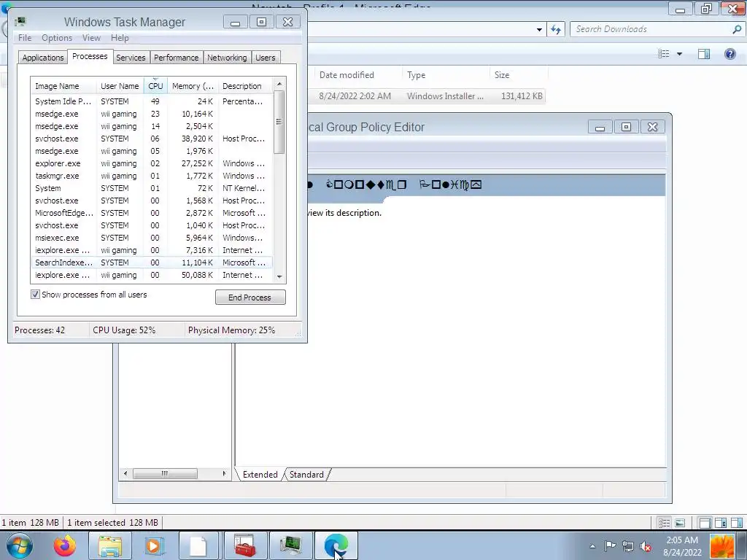Sort processes by the Description column

point(245,86)
